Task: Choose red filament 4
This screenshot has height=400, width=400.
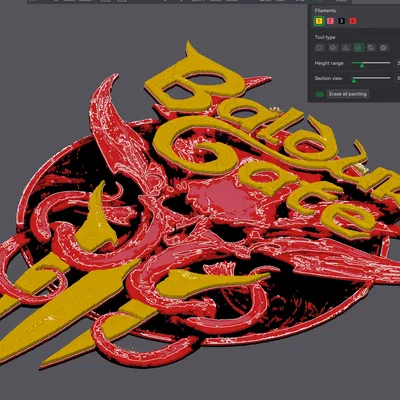Action: (353, 21)
